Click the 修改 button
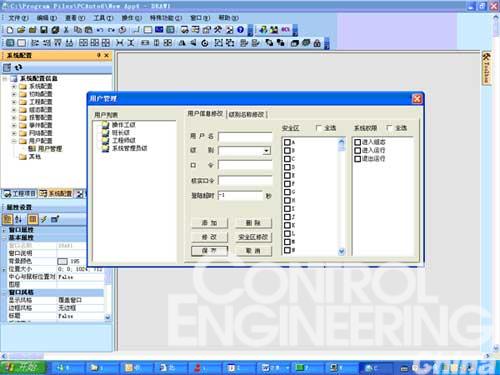Viewport: 500px width, 375px height. point(210,237)
